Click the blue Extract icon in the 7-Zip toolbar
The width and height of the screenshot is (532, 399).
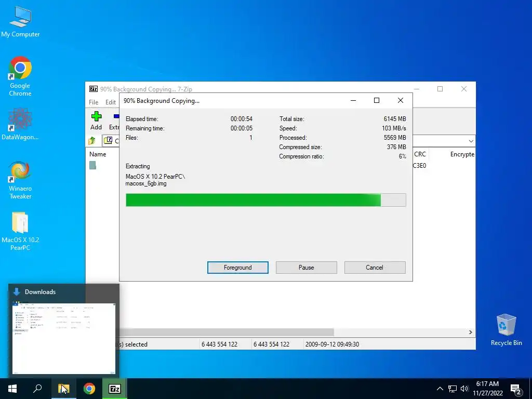pyautogui.click(x=116, y=116)
